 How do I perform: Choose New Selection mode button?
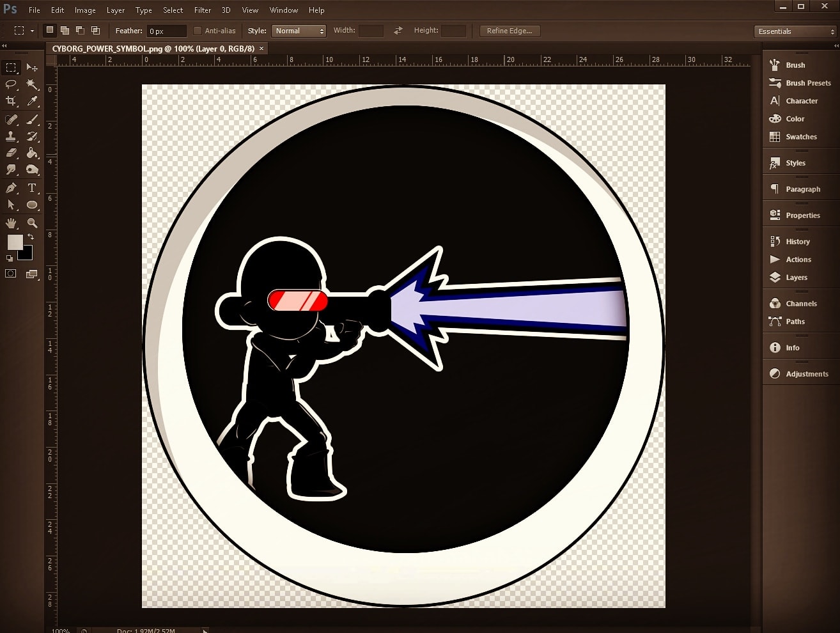coord(49,30)
